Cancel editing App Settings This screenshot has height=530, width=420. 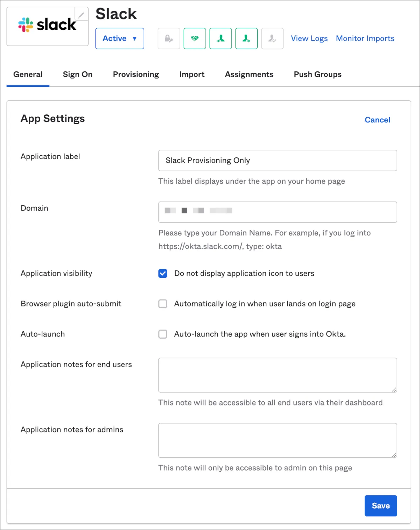(377, 120)
